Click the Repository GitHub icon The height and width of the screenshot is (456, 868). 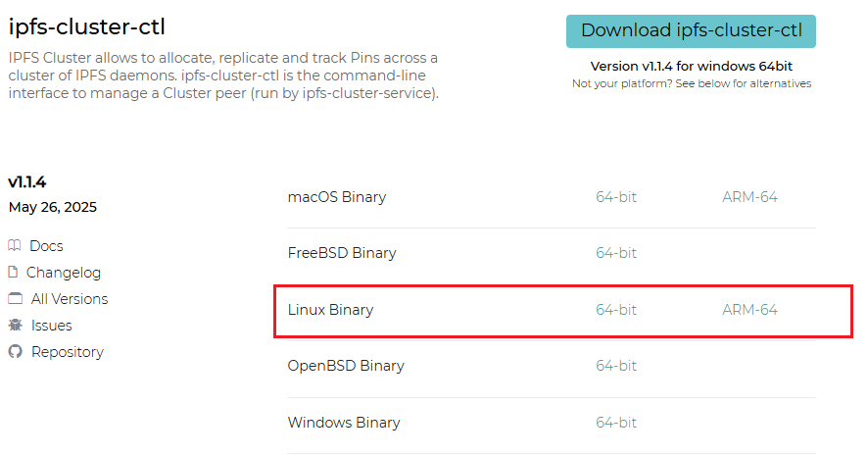[15, 352]
